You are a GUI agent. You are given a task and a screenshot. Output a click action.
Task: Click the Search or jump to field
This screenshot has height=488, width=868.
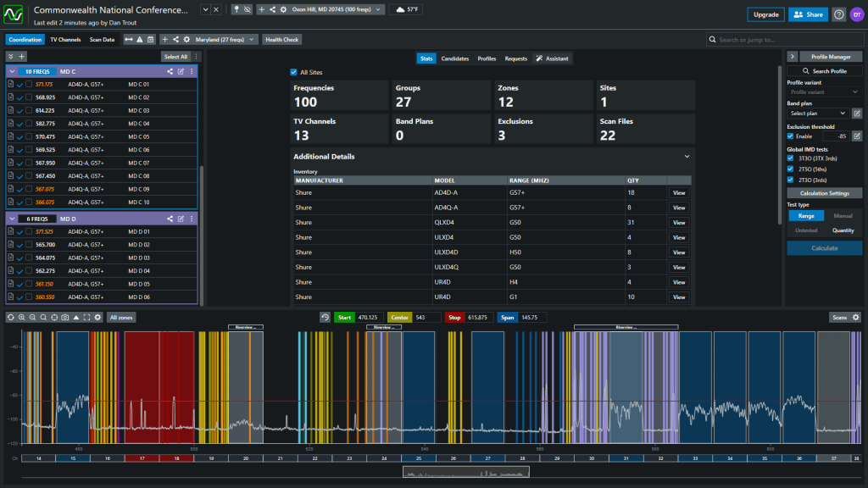point(784,39)
